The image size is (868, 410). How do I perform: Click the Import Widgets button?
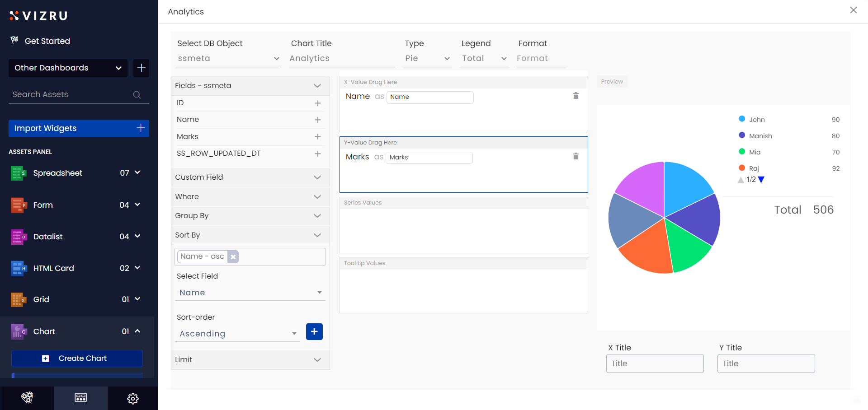pyautogui.click(x=79, y=128)
